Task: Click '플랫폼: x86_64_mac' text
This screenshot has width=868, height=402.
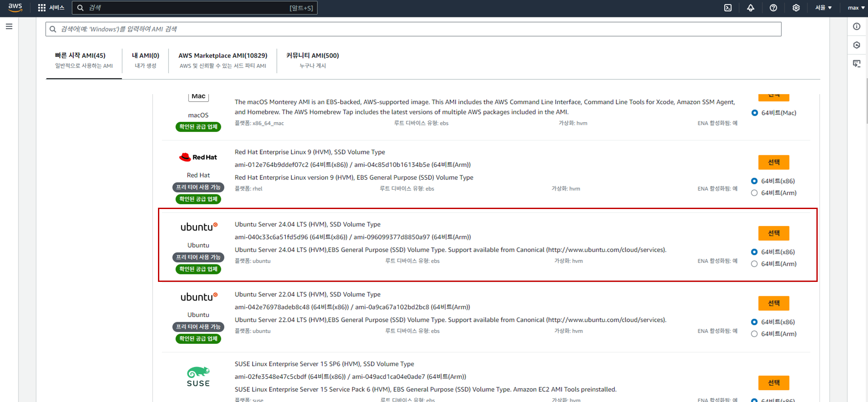Action: (x=259, y=123)
